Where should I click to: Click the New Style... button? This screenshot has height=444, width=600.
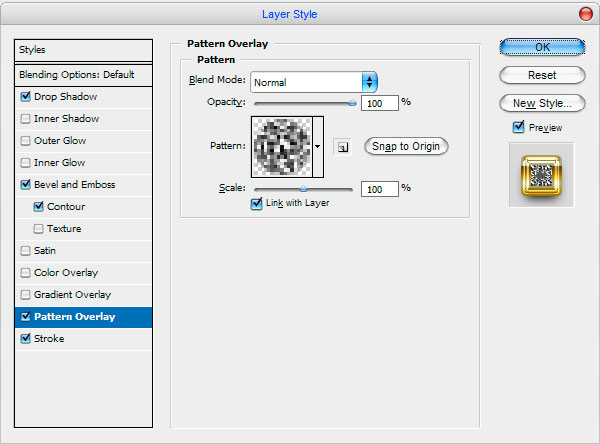point(542,103)
